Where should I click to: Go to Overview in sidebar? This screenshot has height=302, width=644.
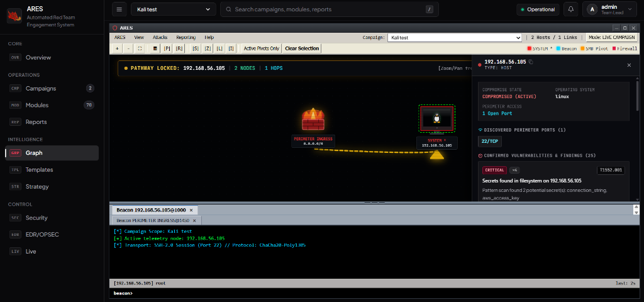click(52, 57)
